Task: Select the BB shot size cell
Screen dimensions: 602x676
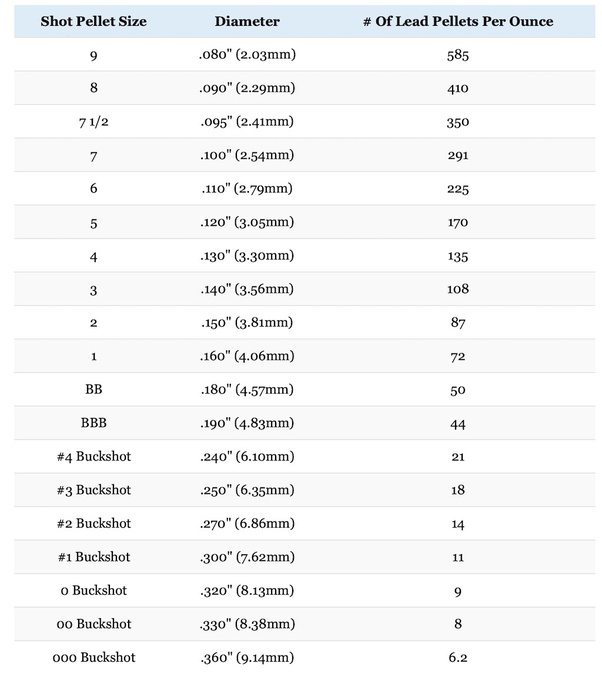Action: [x=94, y=389]
